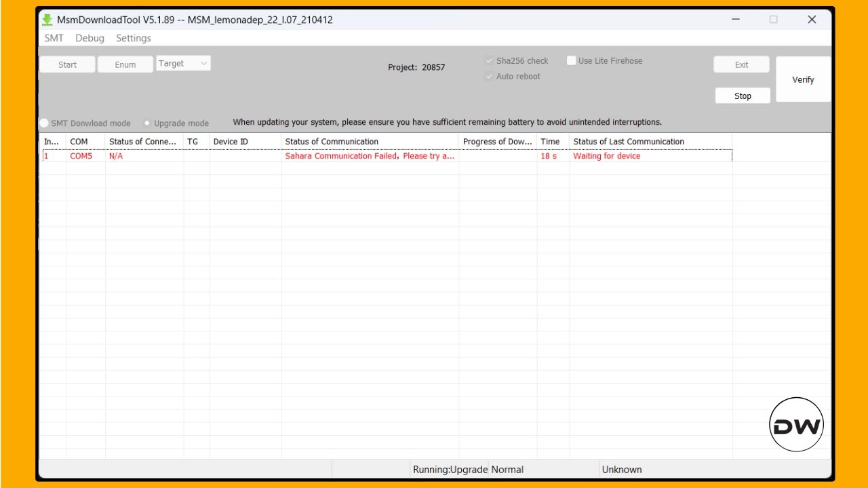Click the COM column header
Viewport: 868px width, 488px height.
(85, 141)
